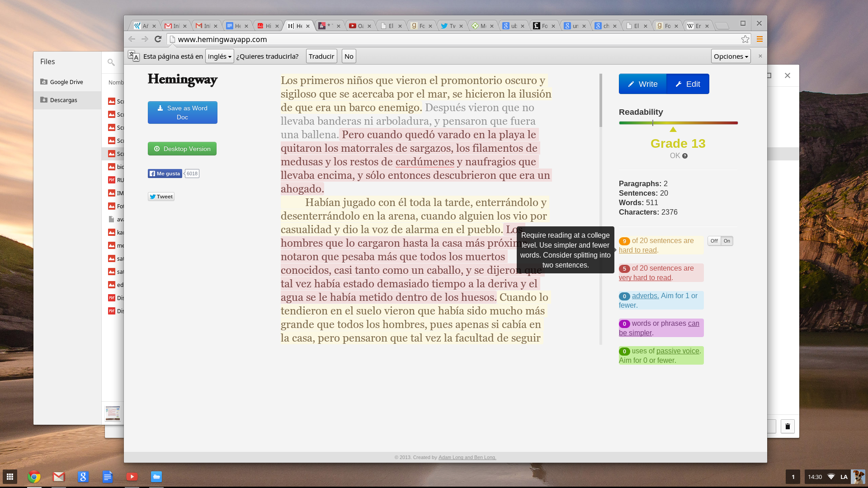Click Save as Word Doc button
Viewport: 868px width, 488px height.
(x=182, y=113)
